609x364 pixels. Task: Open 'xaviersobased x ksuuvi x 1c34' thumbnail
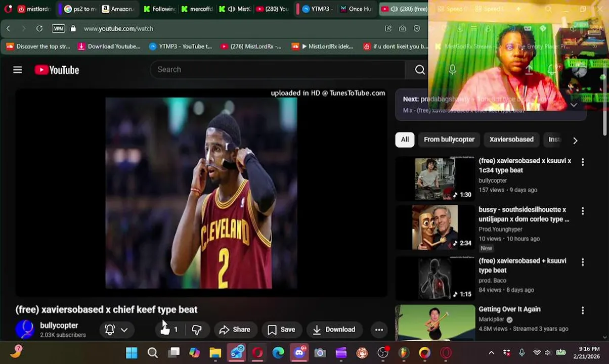435,179
